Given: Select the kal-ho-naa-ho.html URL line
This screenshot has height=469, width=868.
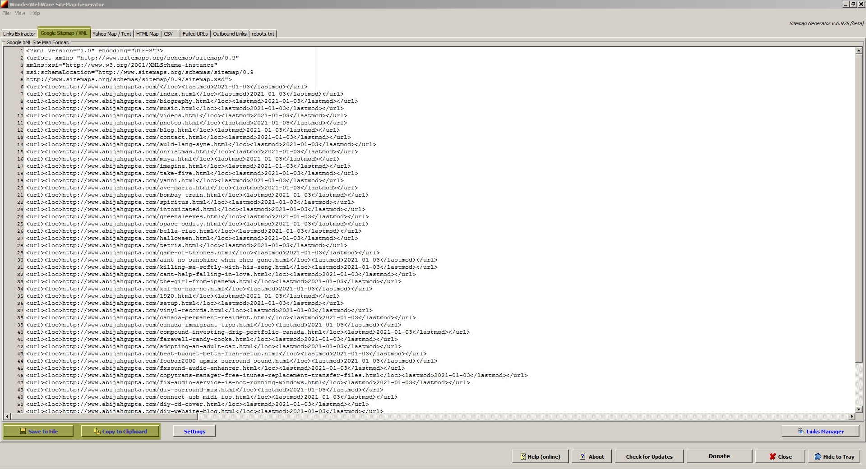Looking at the screenshot, I should [x=199, y=289].
